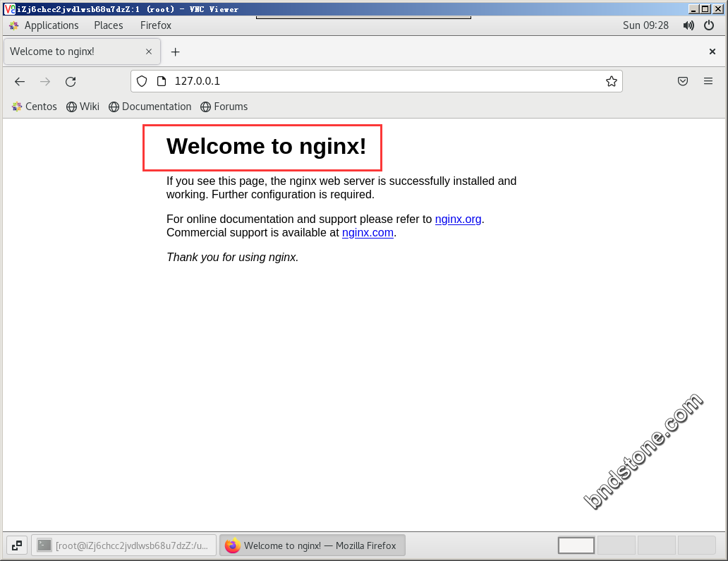This screenshot has width=728, height=561.
Task: Click the page info document icon
Action: coord(161,81)
